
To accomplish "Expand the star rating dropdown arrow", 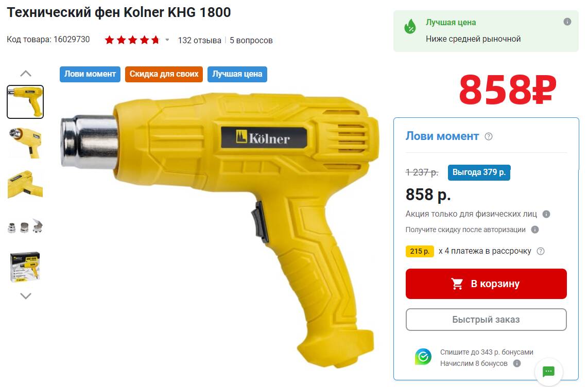I will (x=167, y=40).
